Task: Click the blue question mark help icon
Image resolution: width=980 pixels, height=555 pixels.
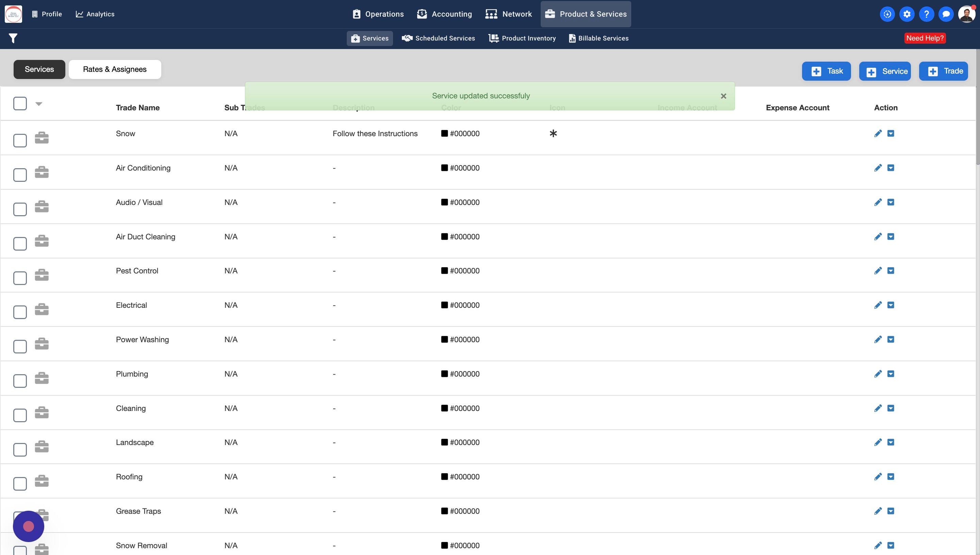Action: (x=926, y=14)
